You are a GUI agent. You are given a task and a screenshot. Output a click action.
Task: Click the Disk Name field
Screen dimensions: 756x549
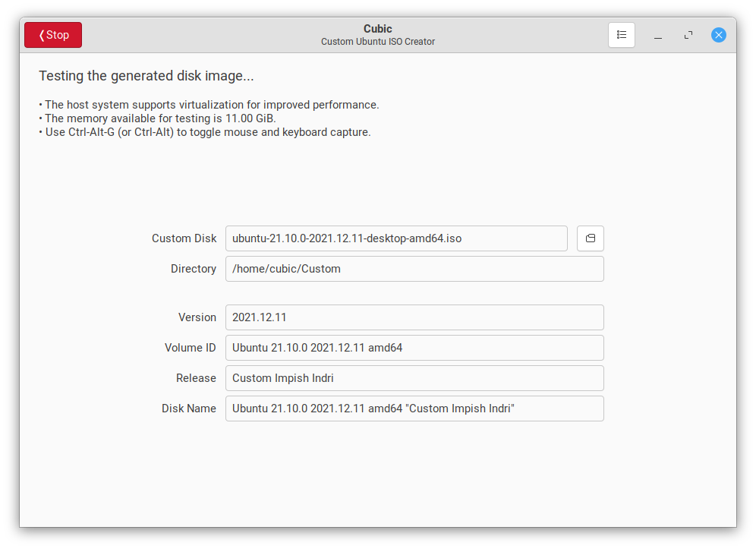[414, 408]
